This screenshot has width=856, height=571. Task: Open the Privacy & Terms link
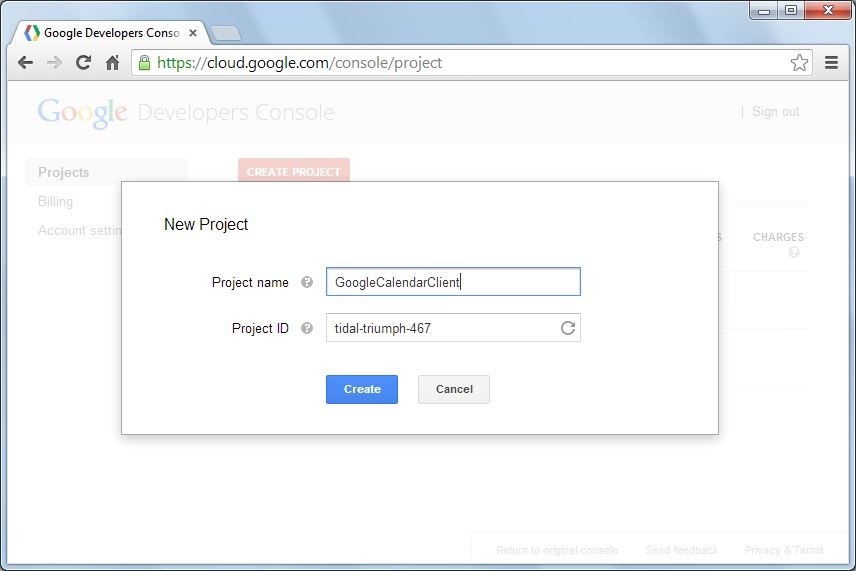784,550
